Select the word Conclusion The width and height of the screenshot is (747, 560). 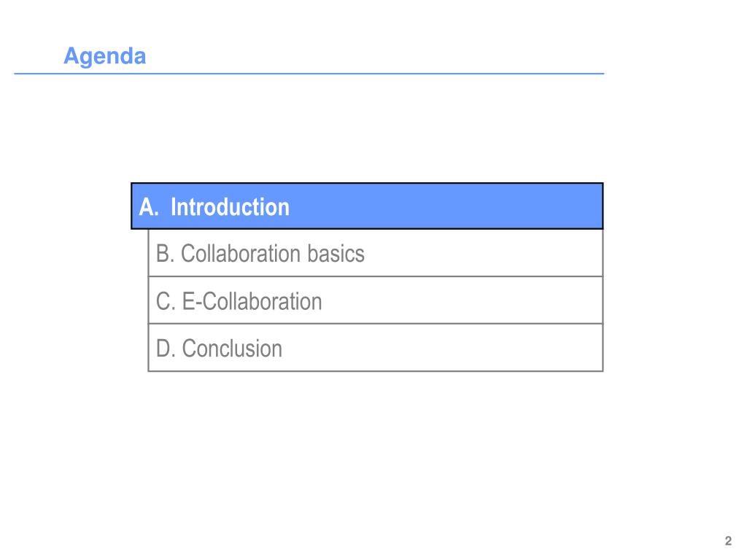pos(232,349)
